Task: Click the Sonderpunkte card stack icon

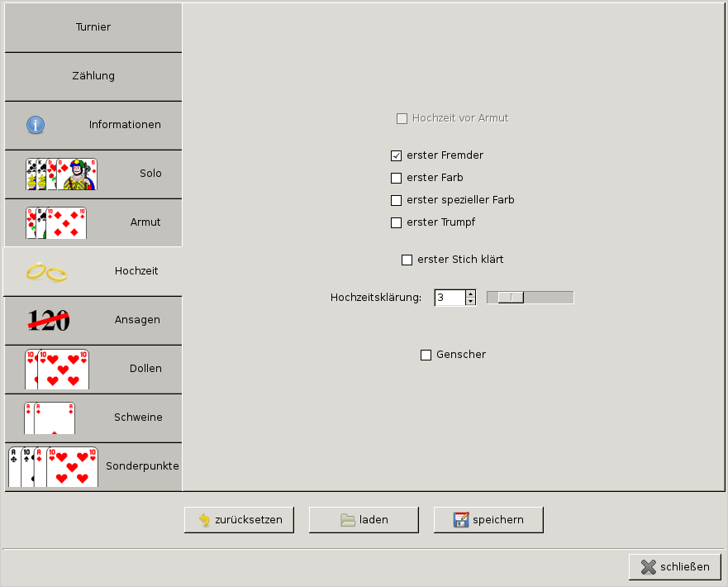Action: pos(52,466)
